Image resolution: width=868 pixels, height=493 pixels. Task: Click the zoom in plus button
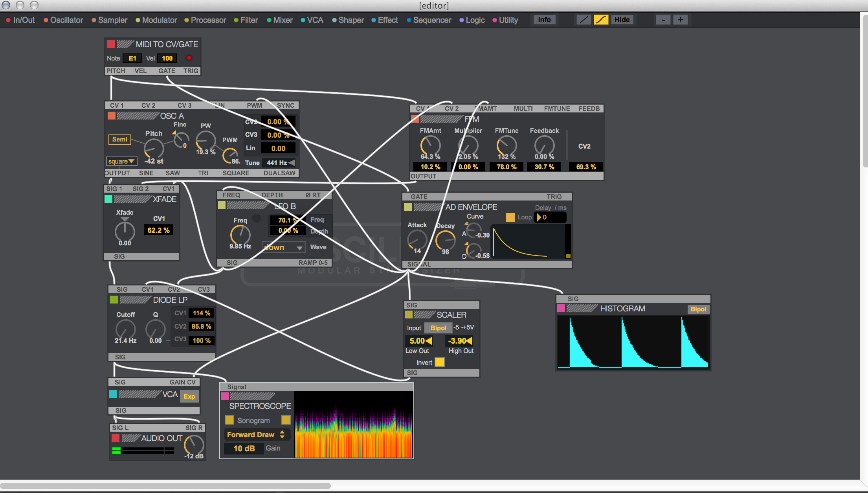(x=681, y=20)
